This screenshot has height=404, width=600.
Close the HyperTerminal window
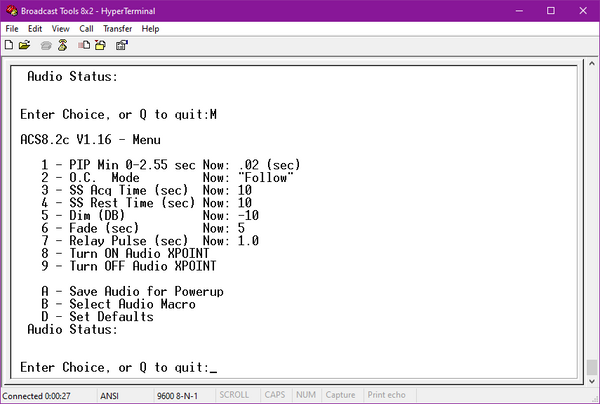pyautogui.click(x=583, y=11)
